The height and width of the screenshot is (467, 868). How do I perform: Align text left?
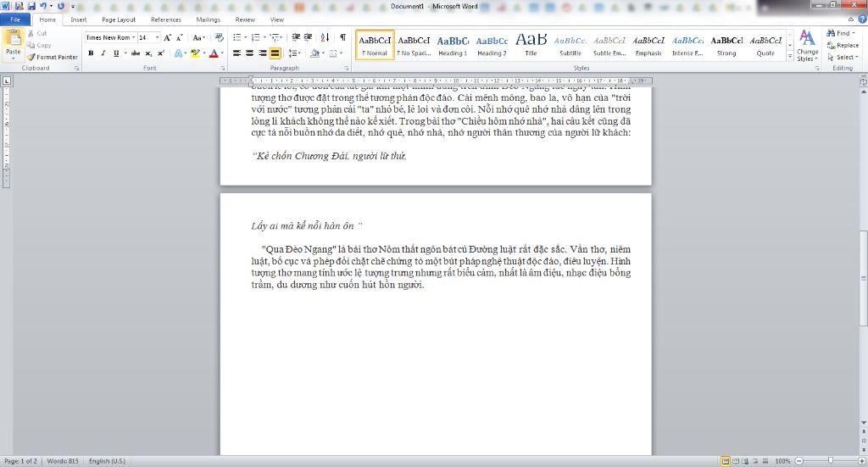[237, 53]
